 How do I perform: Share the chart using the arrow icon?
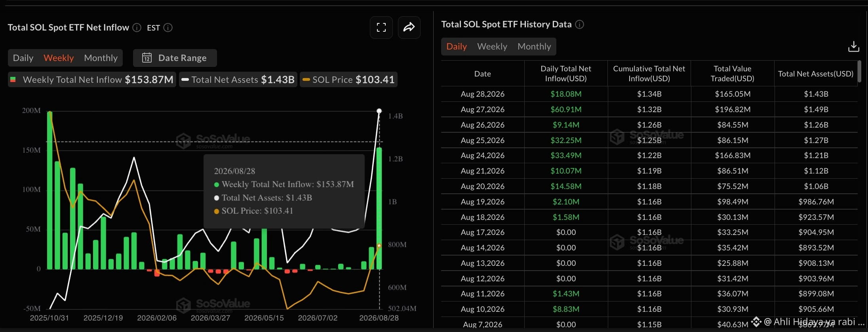click(x=409, y=27)
